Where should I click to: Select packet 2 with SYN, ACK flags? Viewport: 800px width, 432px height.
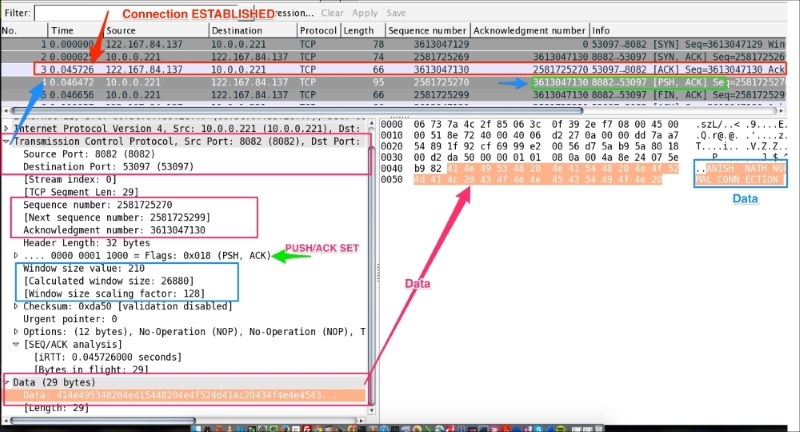[393, 57]
